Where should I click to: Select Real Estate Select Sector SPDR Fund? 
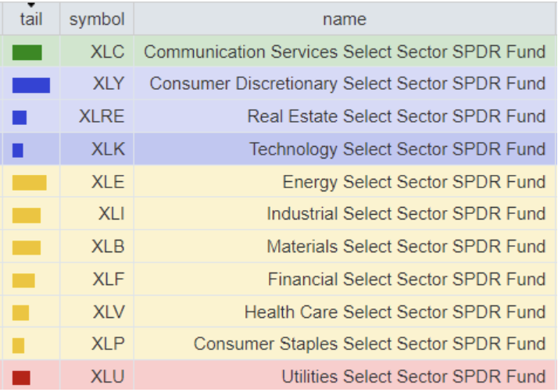[x=396, y=117]
